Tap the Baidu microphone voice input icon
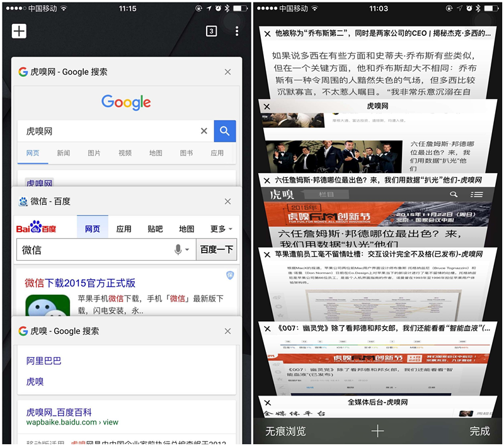Viewport: 504px width, 446px height. [x=179, y=249]
